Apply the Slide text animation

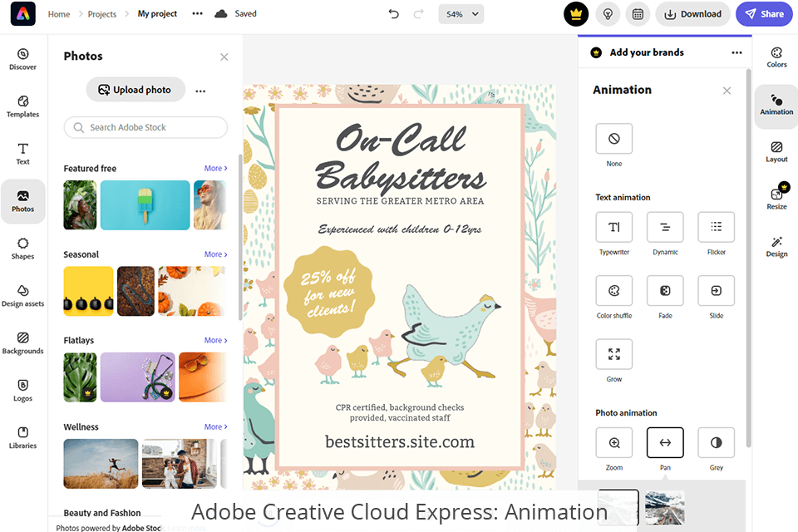[x=716, y=291]
